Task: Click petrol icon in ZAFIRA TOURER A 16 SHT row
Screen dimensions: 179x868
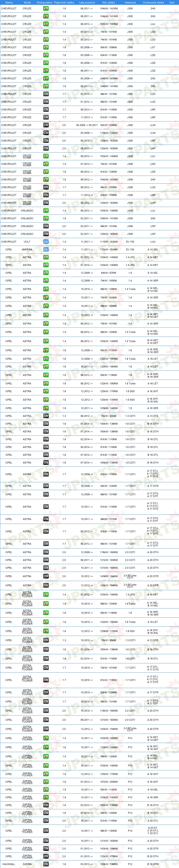Action: coord(46,782)
